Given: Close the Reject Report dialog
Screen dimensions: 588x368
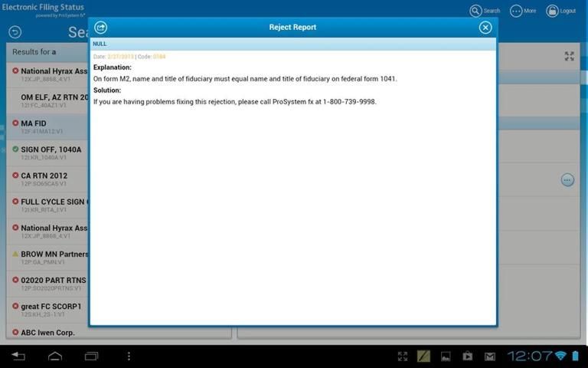Looking at the screenshot, I should coord(485,28).
